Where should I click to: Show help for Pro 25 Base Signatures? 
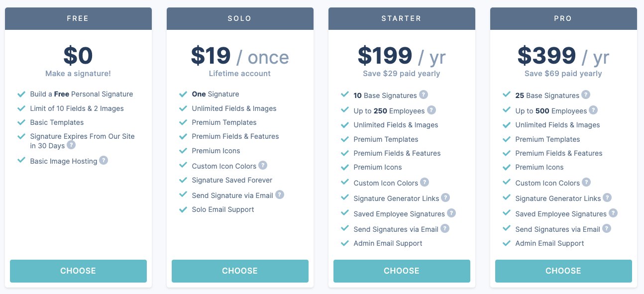(586, 95)
